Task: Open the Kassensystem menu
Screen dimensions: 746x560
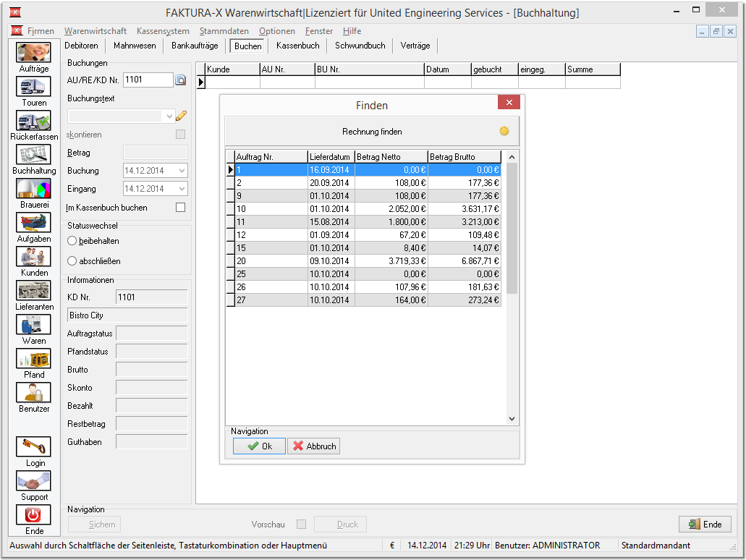Action: tap(163, 31)
